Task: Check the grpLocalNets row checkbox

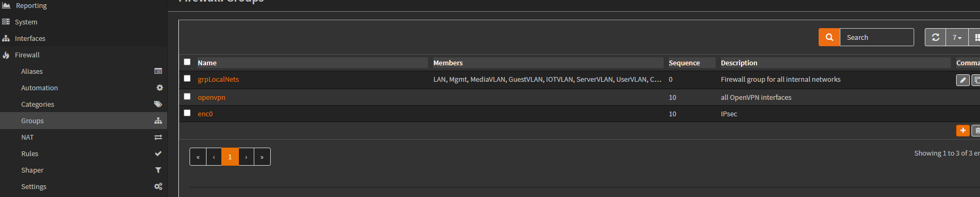Action: click(187, 79)
